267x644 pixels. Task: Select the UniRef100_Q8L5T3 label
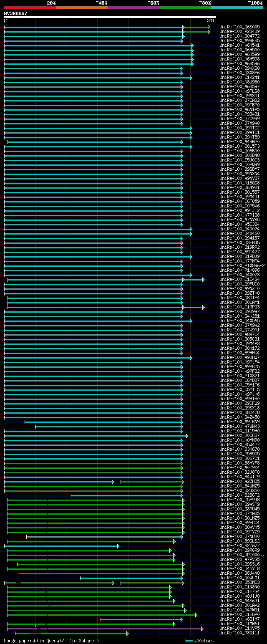(x=239, y=146)
